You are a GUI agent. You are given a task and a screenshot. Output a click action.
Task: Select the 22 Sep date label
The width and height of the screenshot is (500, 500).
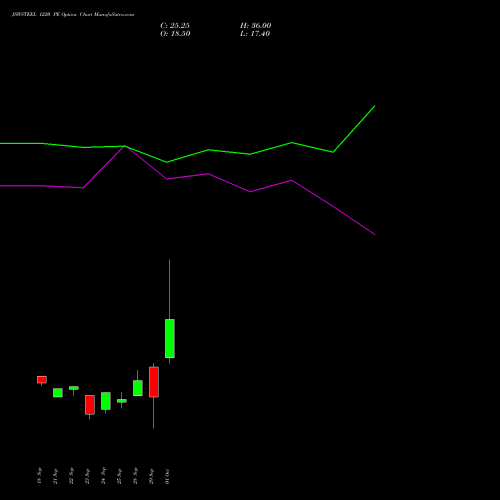(72, 476)
